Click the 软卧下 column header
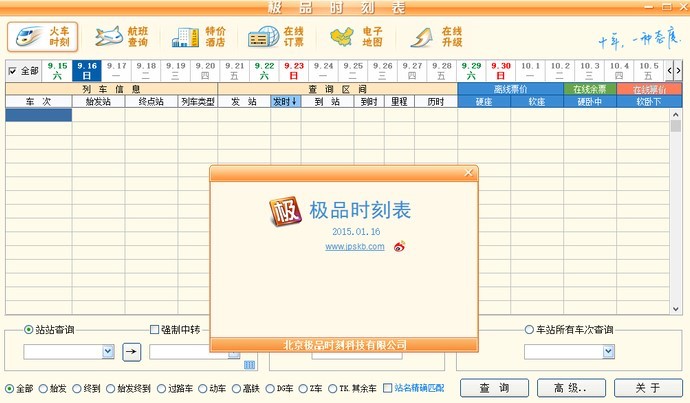Screen dimensions: 690x403 649,102
